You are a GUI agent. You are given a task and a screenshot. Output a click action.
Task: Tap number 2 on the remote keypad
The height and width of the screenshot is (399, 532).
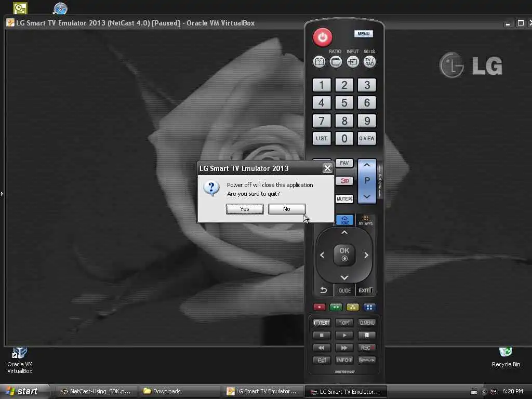click(x=344, y=85)
